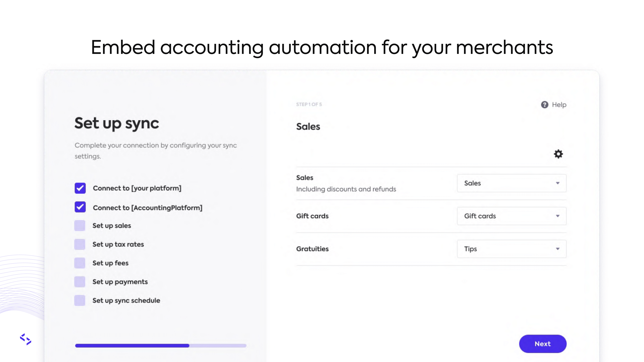Viewport: 644px width, 362px height.
Task: Open the Gratuities Tips dropdown
Action: 511,249
